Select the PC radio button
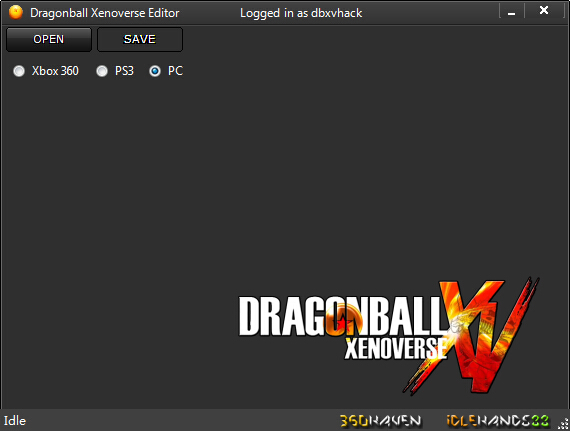 tap(155, 71)
